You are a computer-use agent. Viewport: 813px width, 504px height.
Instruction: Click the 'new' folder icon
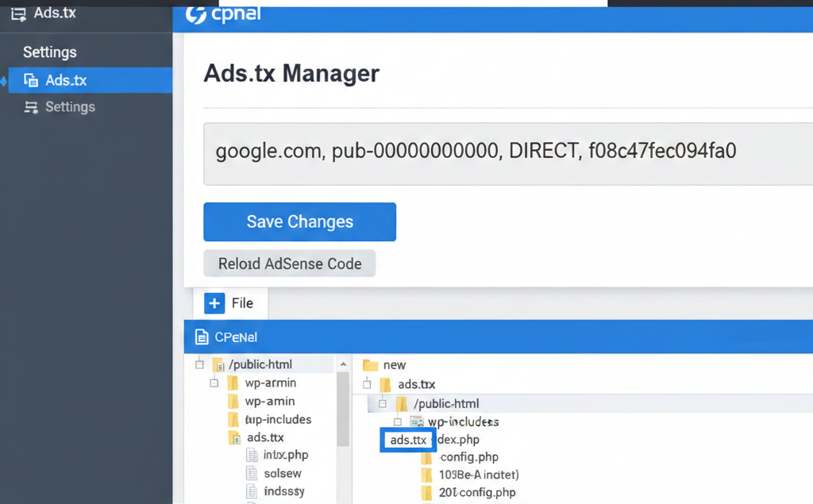point(370,365)
